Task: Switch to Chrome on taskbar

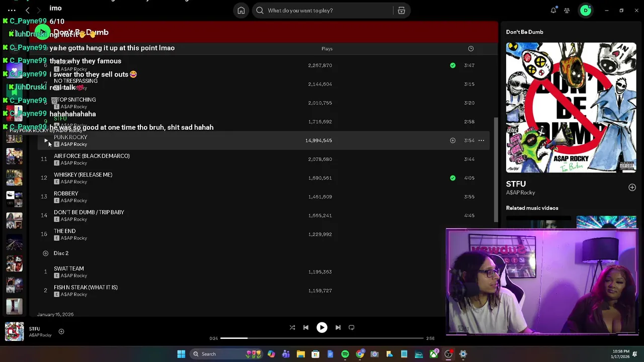Action: pyautogui.click(x=360, y=354)
